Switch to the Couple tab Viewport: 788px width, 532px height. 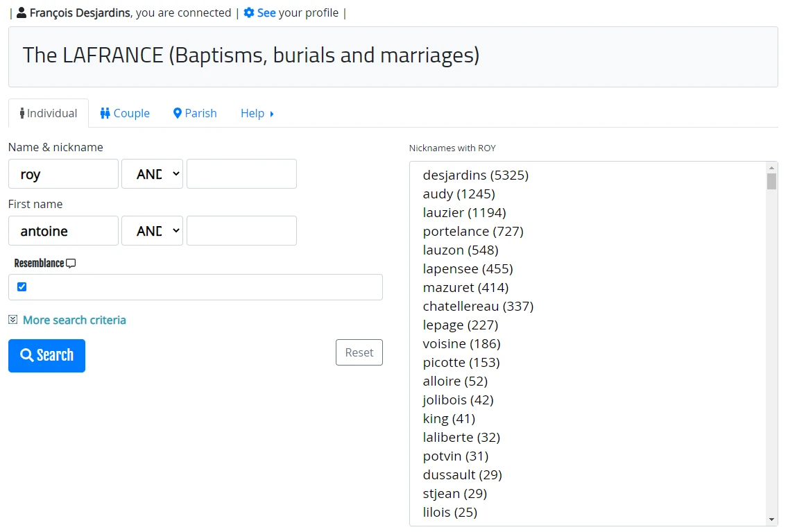point(125,113)
